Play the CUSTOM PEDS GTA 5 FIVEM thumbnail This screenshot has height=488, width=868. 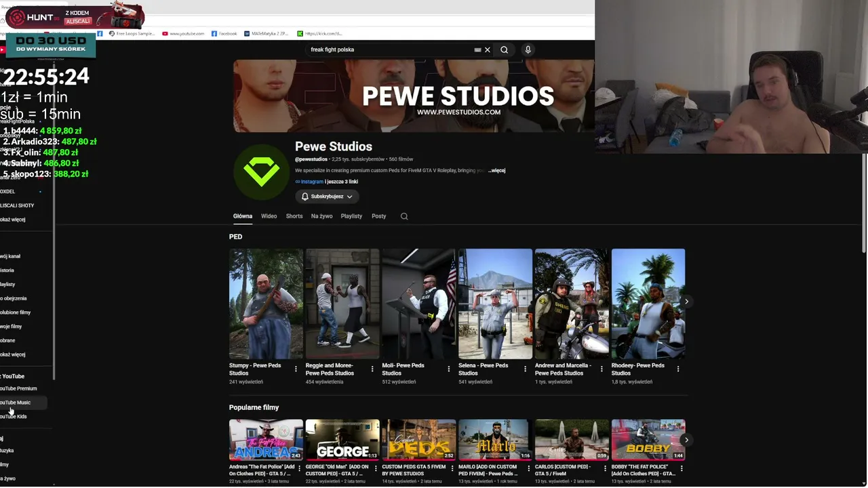418,440
